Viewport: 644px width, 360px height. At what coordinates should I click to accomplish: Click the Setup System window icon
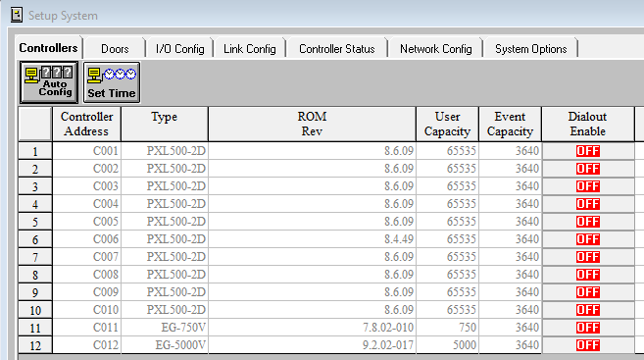point(17,16)
